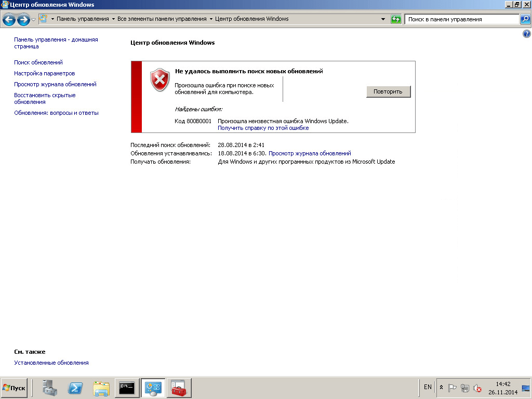
Task: Open Просмотр журнала обновлений sidebar link
Action: [55, 84]
